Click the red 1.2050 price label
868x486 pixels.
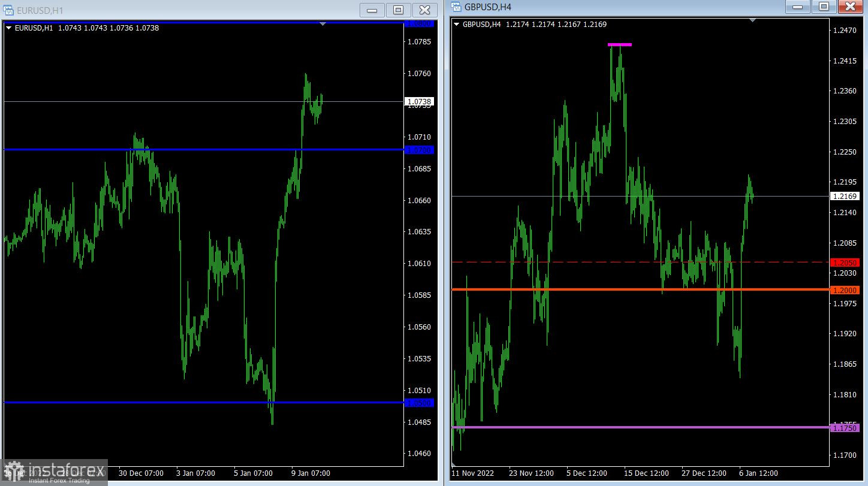pyautogui.click(x=845, y=262)
